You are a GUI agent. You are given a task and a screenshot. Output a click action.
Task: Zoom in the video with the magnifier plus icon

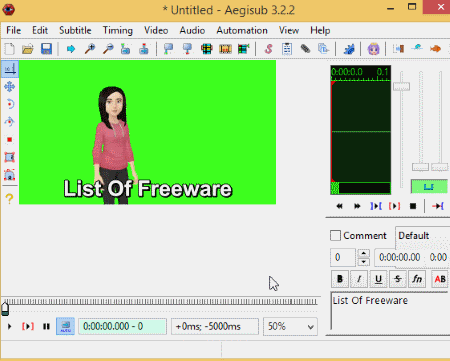point(89,49)
